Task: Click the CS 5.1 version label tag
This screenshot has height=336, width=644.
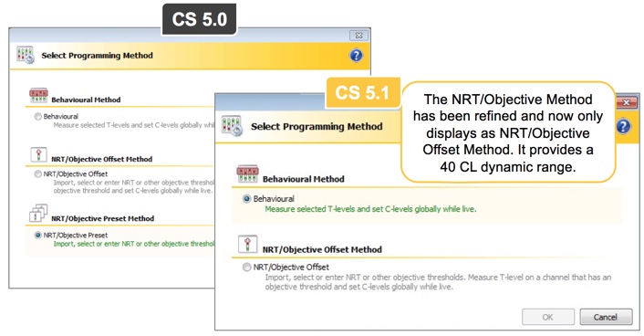Action: click(x=362, y=92)
